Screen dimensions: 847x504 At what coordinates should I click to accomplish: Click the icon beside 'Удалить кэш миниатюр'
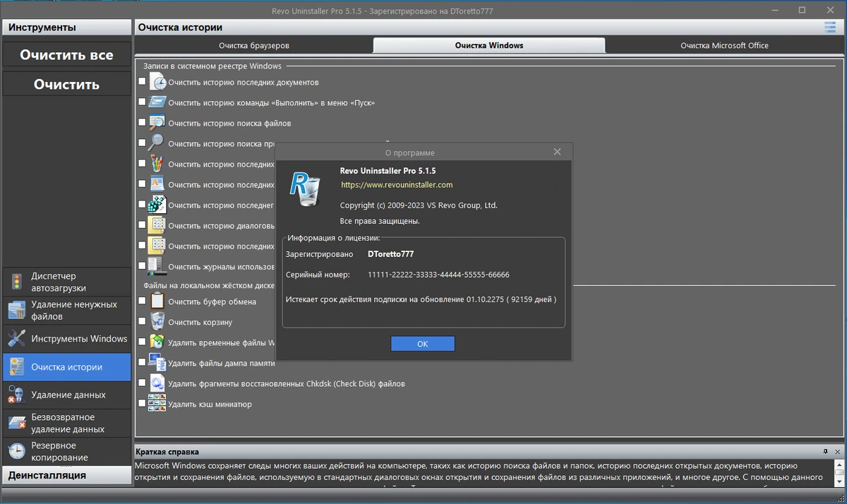coord(157,404)
